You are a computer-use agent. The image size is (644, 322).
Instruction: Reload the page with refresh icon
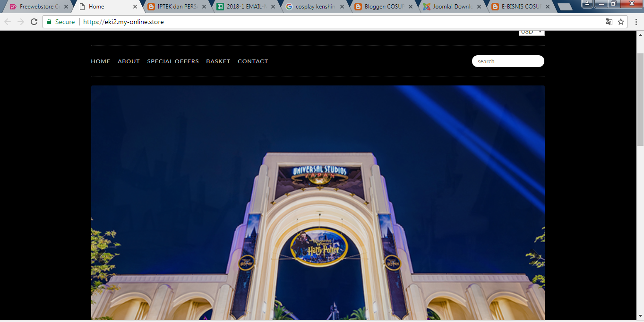click(x=34, y=22)
